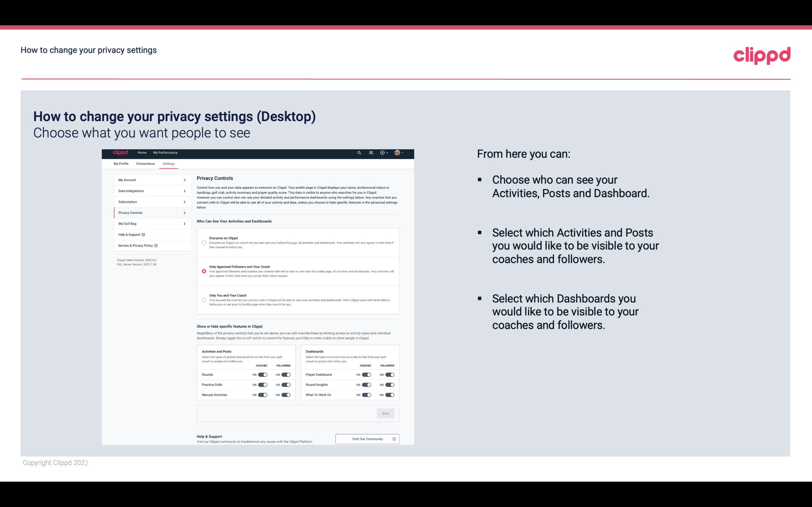The width and height of the screenshot is (812, 507).
Task: Toggle Player Dashboard for Coaches off
Action: pos(366,374)
